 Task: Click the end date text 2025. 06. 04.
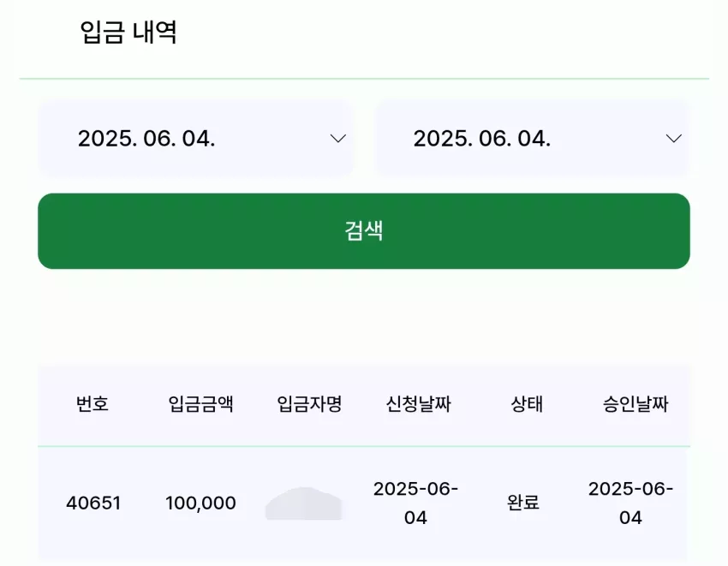pyautogui.click(x=482, y=139)
